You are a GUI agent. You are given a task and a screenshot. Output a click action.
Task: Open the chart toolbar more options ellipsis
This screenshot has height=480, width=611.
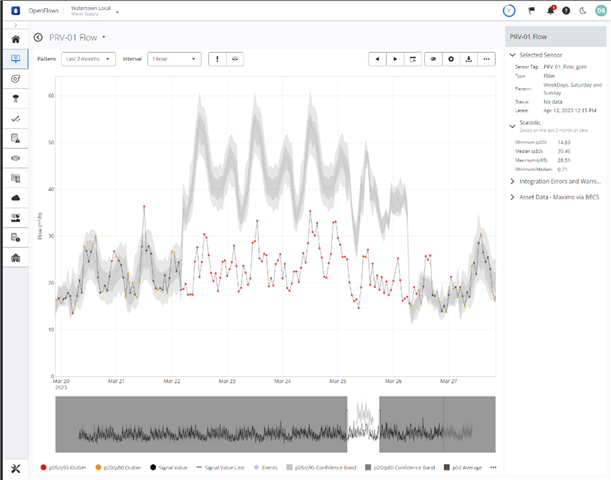point(487,59)
